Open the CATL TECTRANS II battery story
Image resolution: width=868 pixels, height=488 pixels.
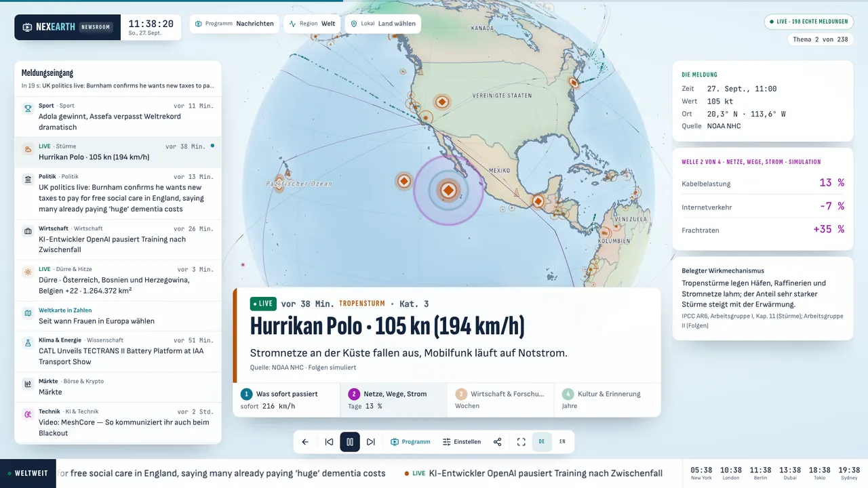118,352
